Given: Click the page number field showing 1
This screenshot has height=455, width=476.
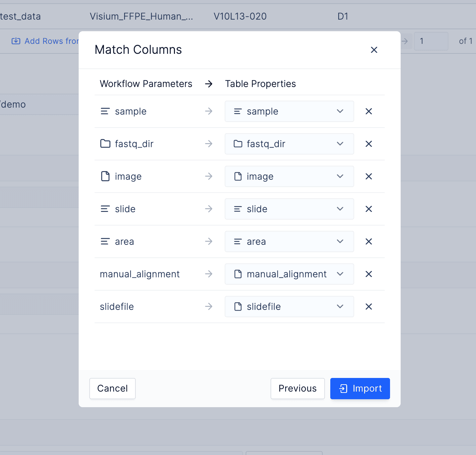Looking at the screenshot, I should click(x=431, y=41).
